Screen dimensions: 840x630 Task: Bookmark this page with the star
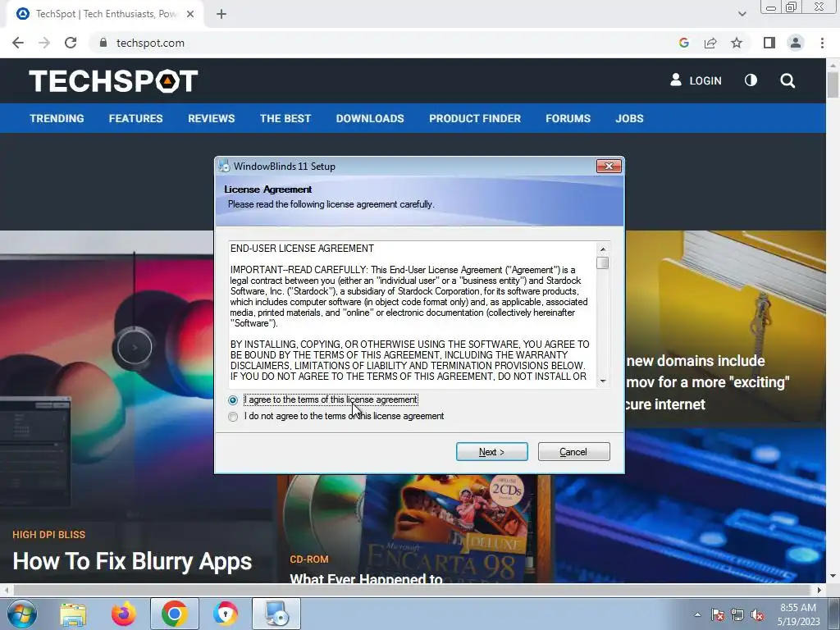[737, 43]
